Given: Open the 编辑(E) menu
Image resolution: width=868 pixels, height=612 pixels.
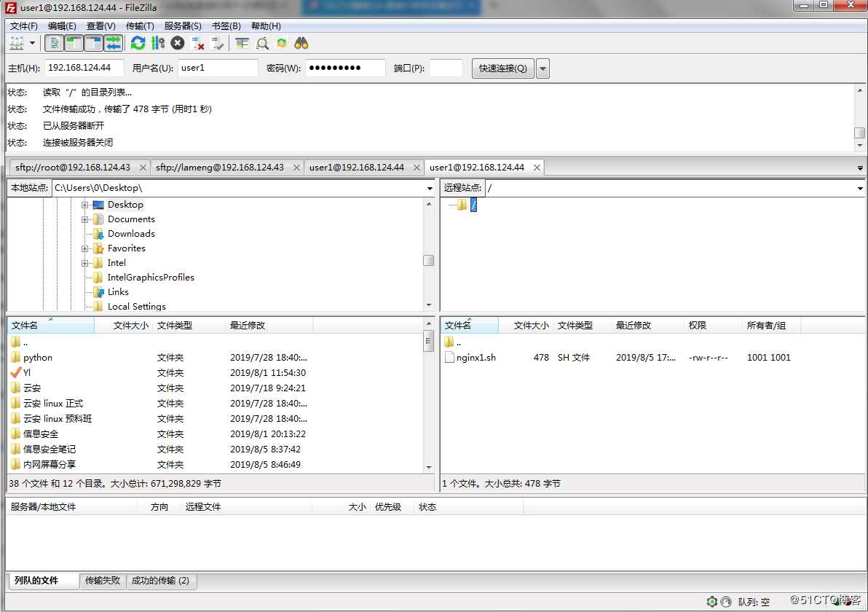Looking at the screenshot, I should pos(62,26).
